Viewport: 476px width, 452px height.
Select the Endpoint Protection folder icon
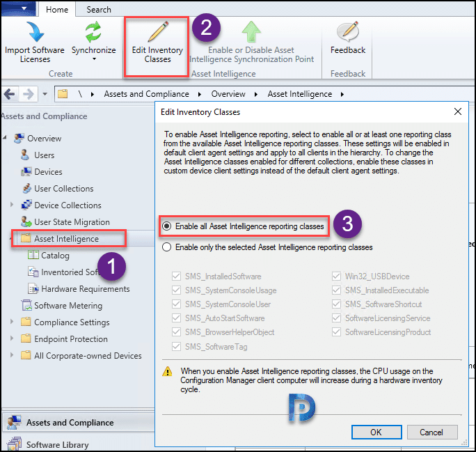[26, 338]
